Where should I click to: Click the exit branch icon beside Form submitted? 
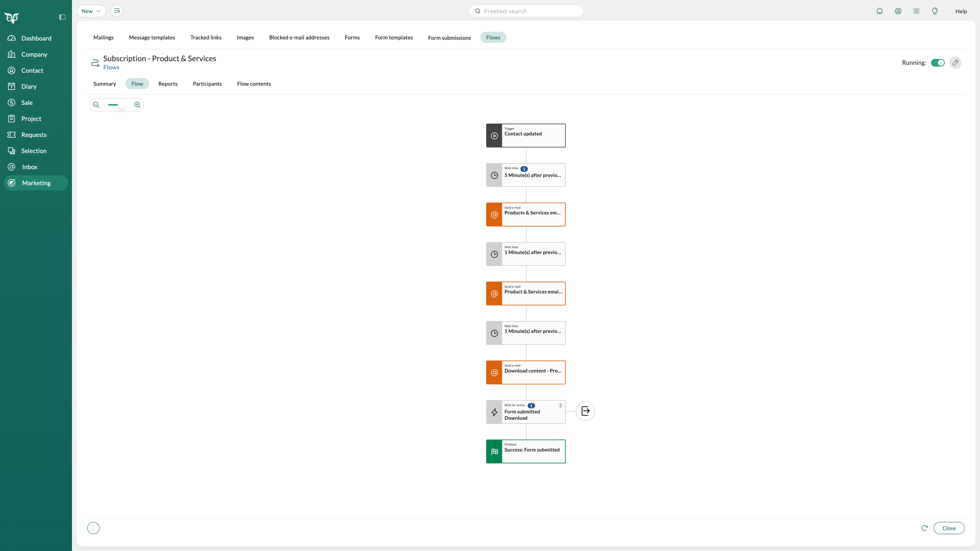pos(585,411)
